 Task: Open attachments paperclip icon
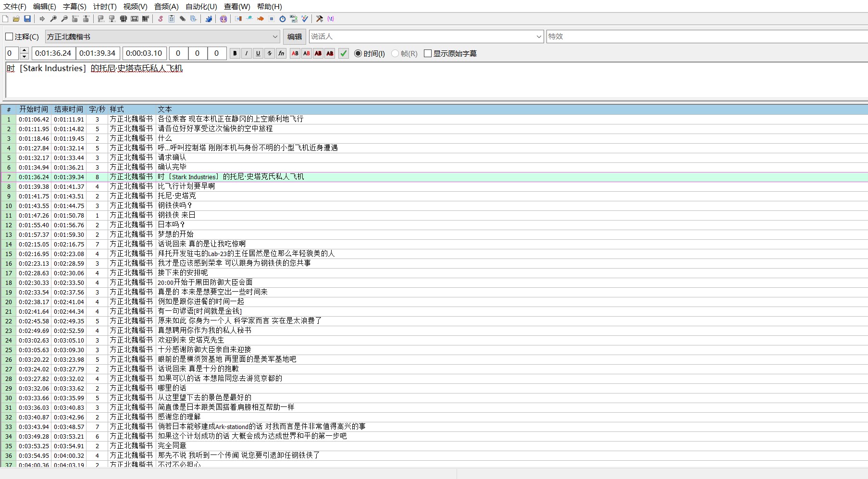183,19
